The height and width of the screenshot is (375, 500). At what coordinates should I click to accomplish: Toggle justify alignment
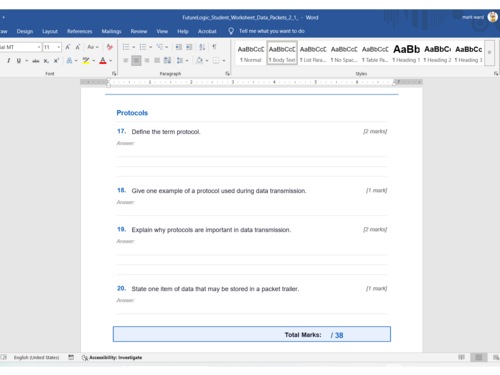[x=157, y=60]
